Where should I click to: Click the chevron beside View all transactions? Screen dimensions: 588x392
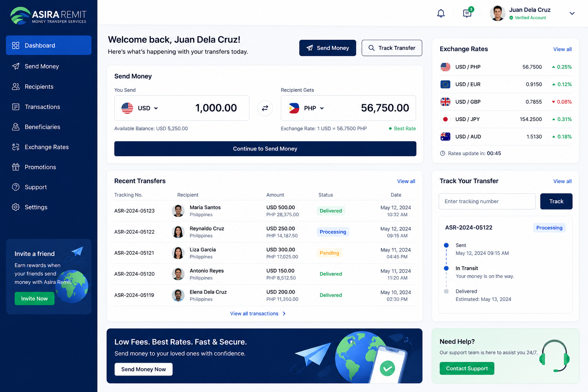284,314
